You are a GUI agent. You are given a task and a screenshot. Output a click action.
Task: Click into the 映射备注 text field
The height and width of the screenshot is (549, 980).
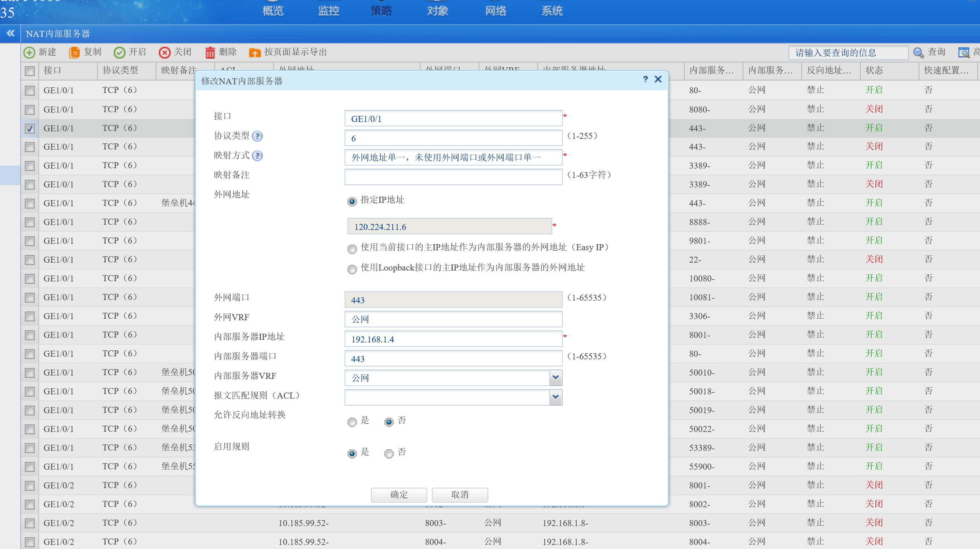point(453,176)
